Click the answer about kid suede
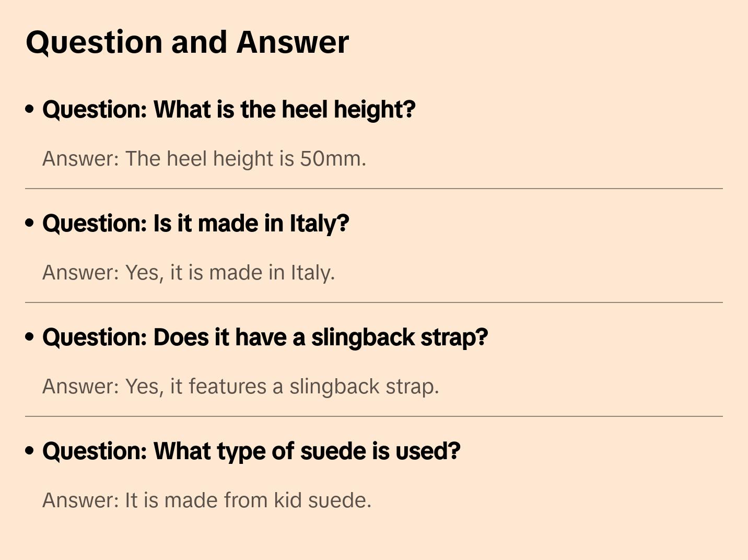Image resolution: width=748 pixels, height=560 pixels. 207,500
